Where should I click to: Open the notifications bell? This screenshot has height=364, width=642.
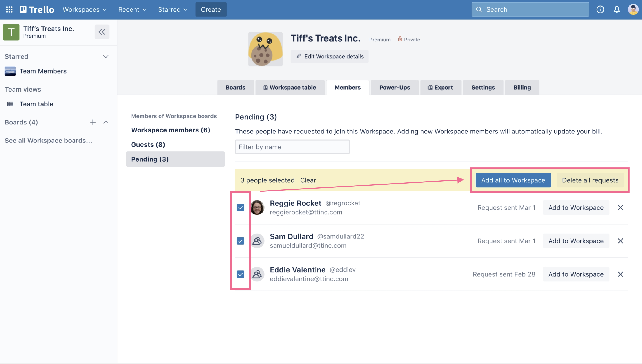pos(617,9)
